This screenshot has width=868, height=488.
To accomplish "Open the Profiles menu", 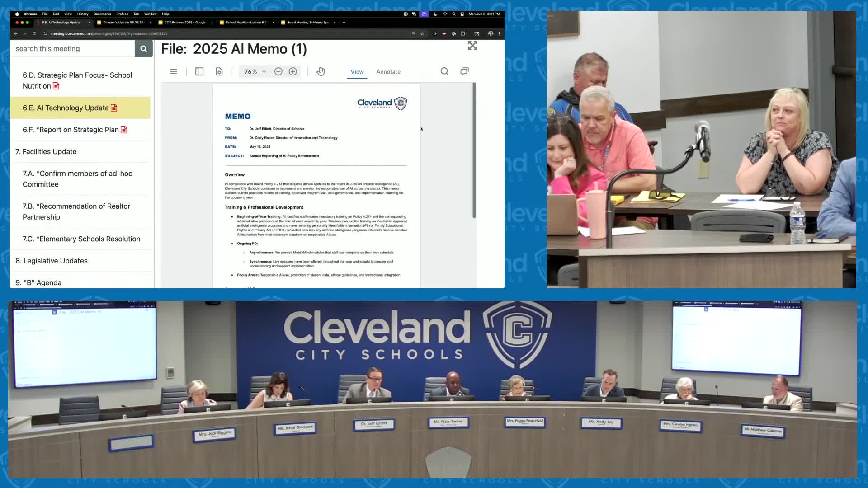I will [x=122, y=14].
